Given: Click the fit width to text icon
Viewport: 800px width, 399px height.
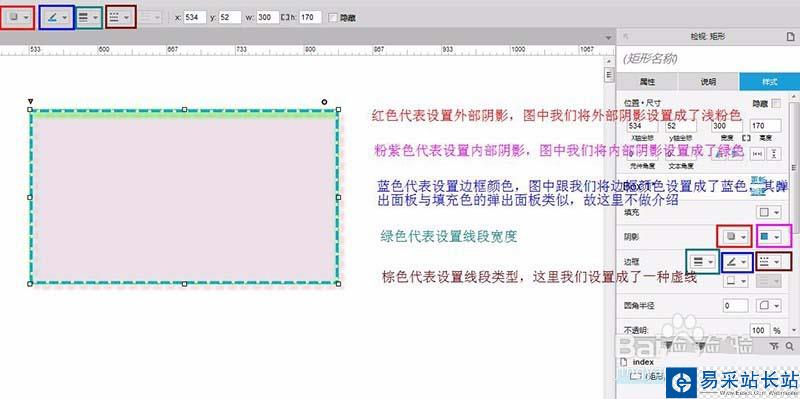Looking at the screenshot, I should point(758,154).
